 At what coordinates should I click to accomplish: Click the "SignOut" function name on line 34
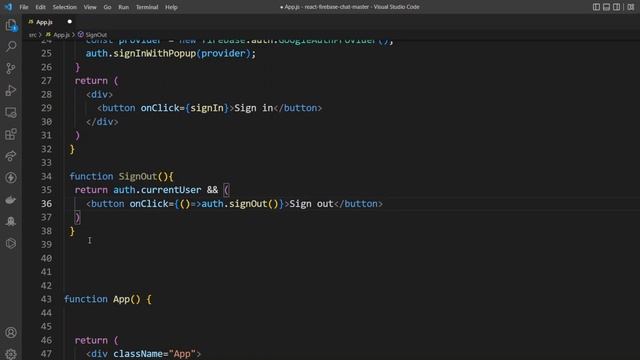click(x=138, y=176)
